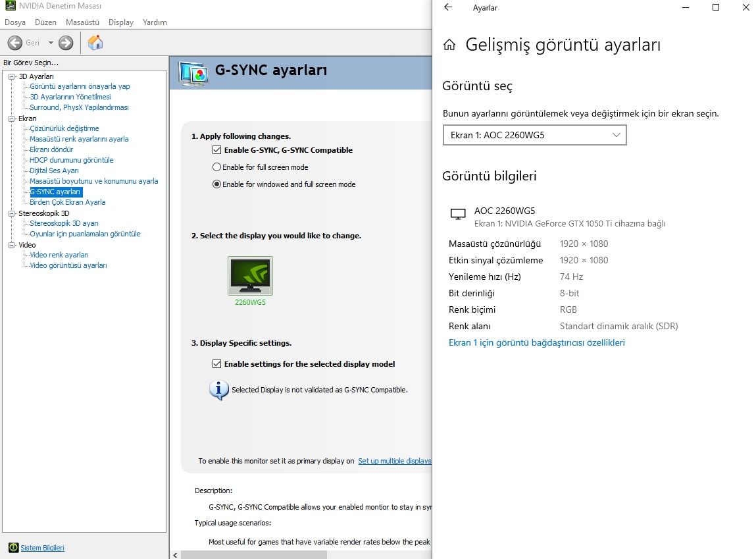Open Dijital Ses Ayarı

click(x=54, y=171)
